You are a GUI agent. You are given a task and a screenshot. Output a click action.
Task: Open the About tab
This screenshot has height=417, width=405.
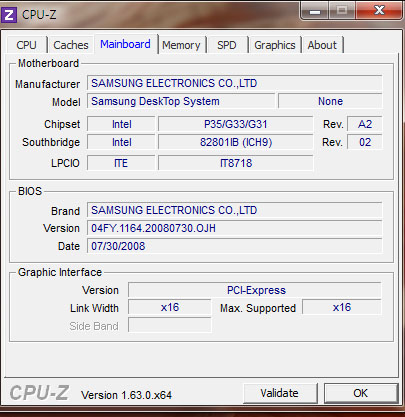coord(322,45)
